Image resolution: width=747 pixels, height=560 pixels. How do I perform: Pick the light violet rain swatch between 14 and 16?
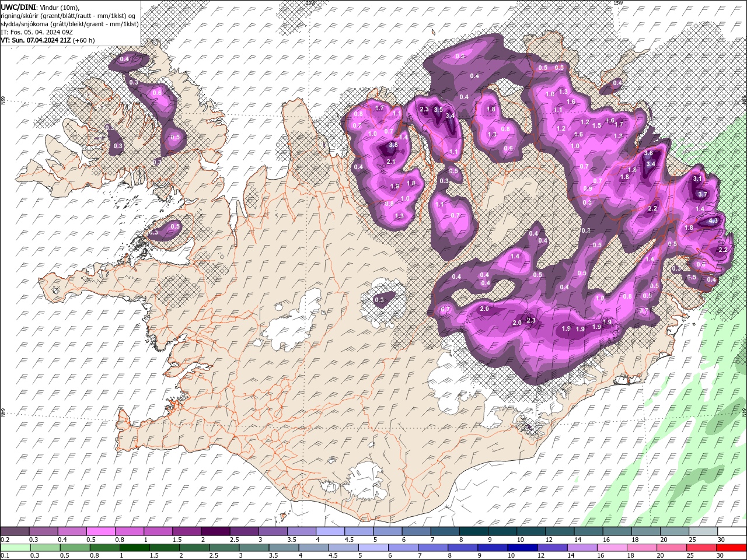click(582, 548)
